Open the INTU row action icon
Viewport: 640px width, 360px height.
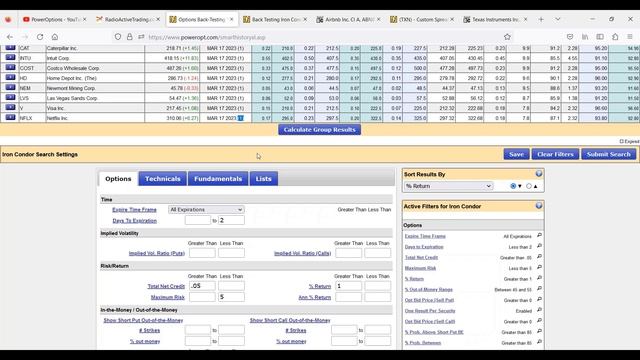pyautogui.click(x=10, y=58)
